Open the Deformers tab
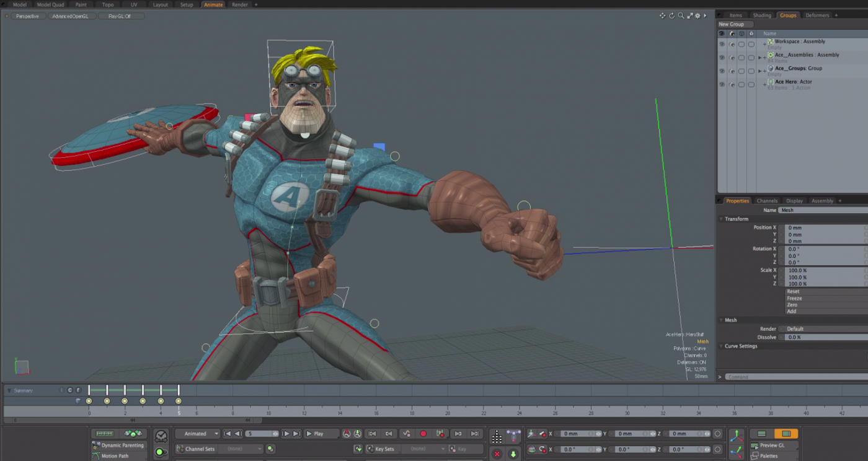Screen dimensions: 868x461 click(x=817, y=15)
